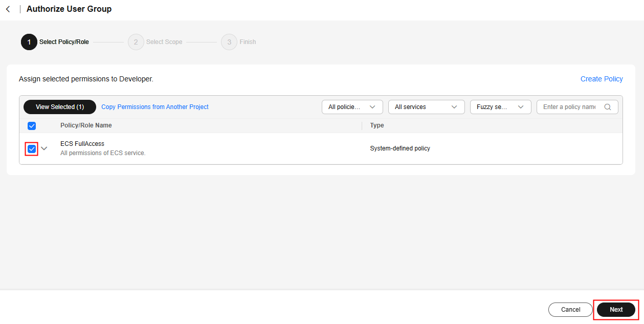
Task: Click the Cancel button
Action: [x=570, y=310]
